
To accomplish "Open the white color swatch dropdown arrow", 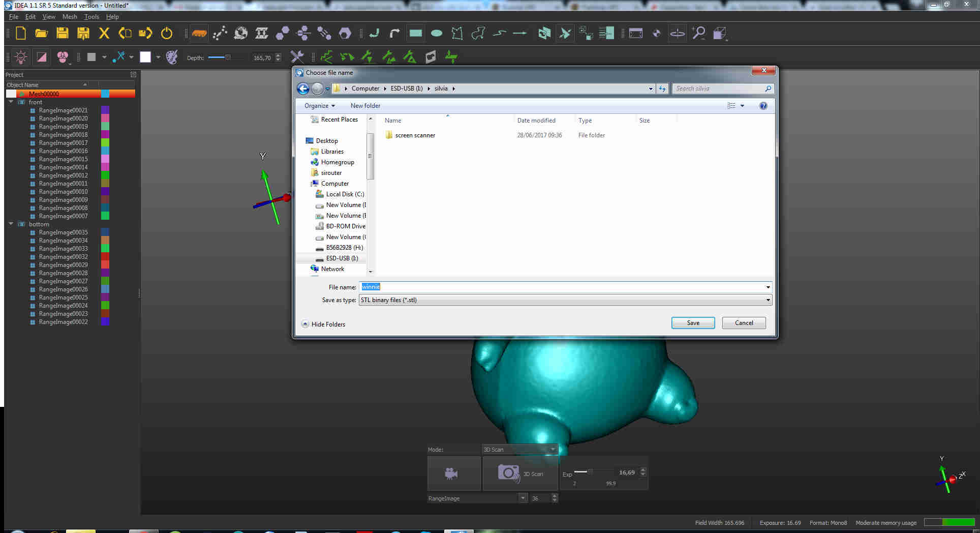I will 158,57.
